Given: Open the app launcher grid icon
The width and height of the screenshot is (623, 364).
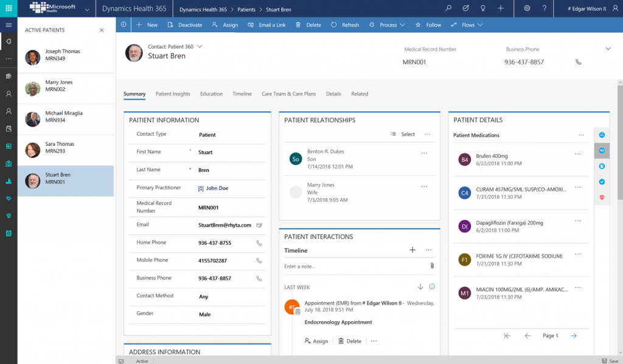Looking at the screenshot, I should coord(8,9).
